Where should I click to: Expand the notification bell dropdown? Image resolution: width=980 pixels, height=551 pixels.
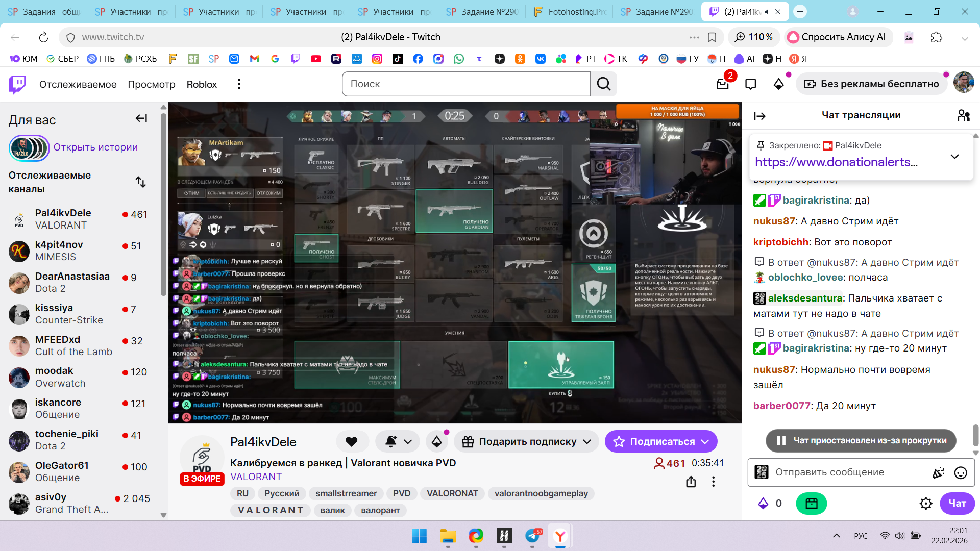407,442
